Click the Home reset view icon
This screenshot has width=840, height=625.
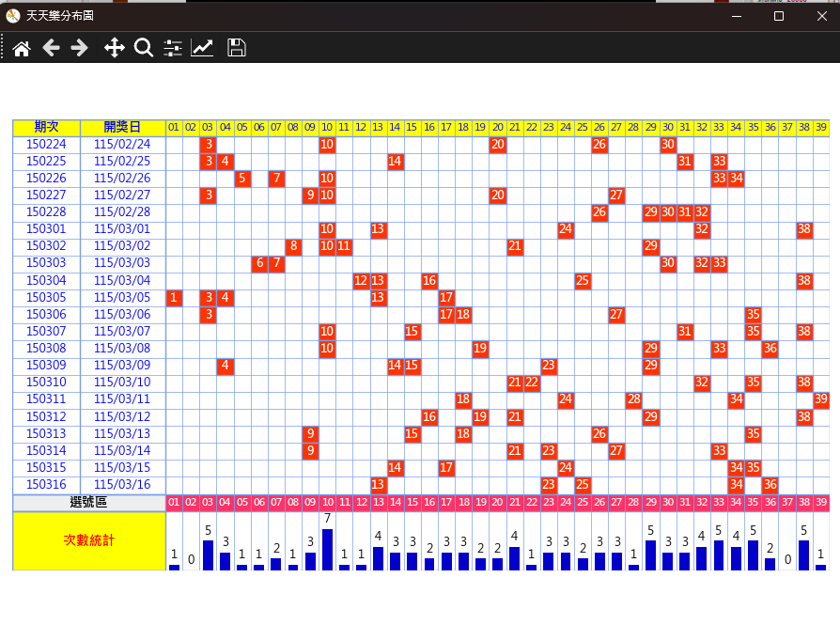point(21,48)
